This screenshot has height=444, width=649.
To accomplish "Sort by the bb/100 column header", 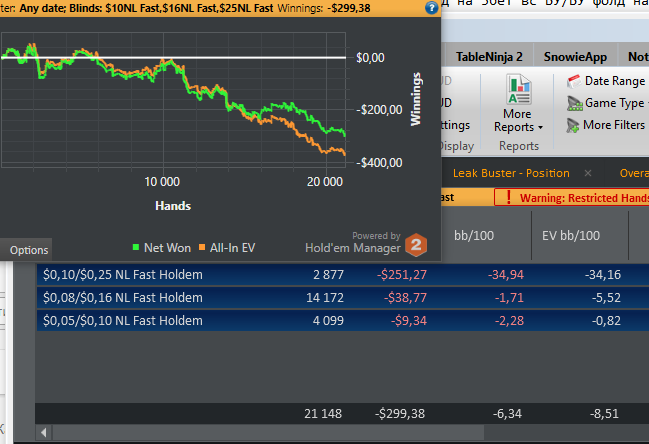I will [474, 235].
